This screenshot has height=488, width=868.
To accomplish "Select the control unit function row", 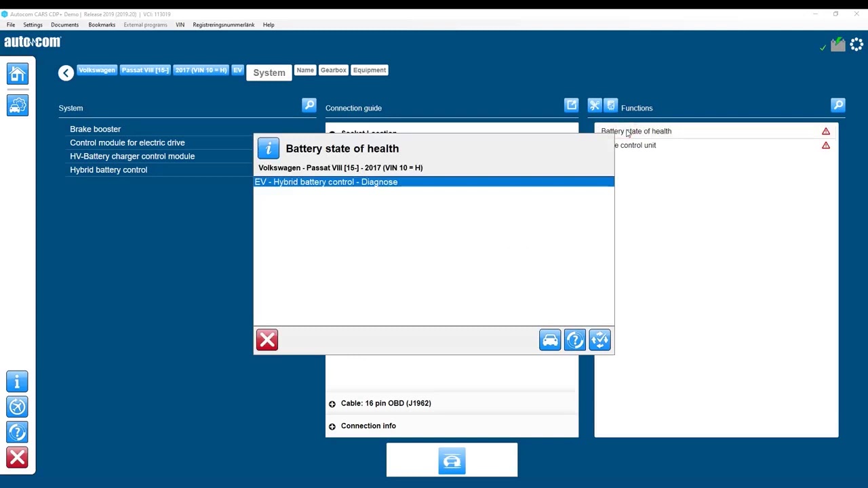I will (716, 145).
